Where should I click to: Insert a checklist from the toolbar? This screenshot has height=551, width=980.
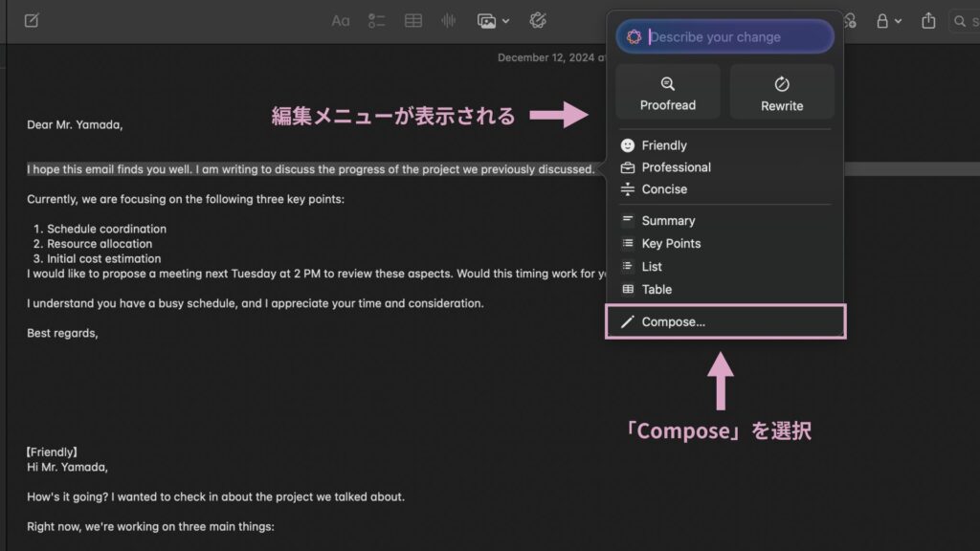(x=377, y=19)
